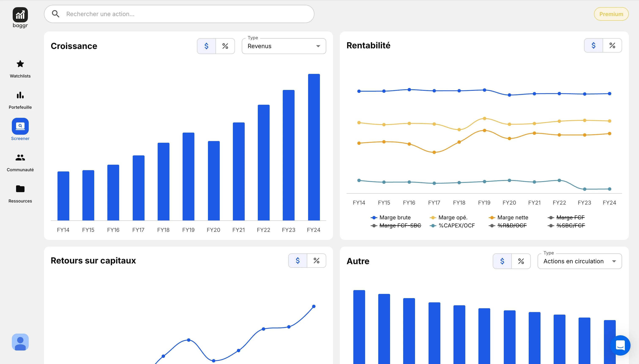Open the Portefeuille bar chart icon
Image resolution: width=639 pixels, height=364 pixels.
[20, 95]
